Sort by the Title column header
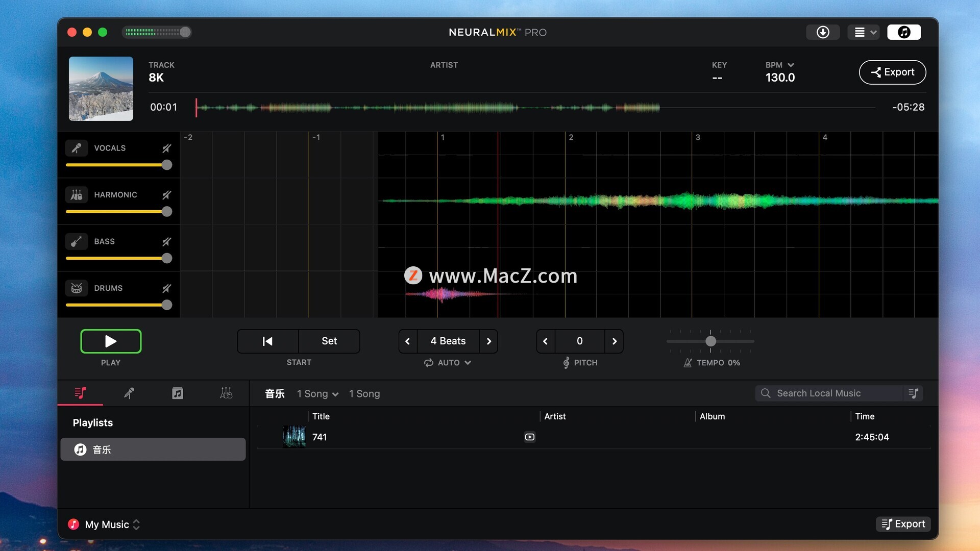Image resolution: width=980 pixels, height=551 pixels. pyautogui.click(x=321, y=416)
